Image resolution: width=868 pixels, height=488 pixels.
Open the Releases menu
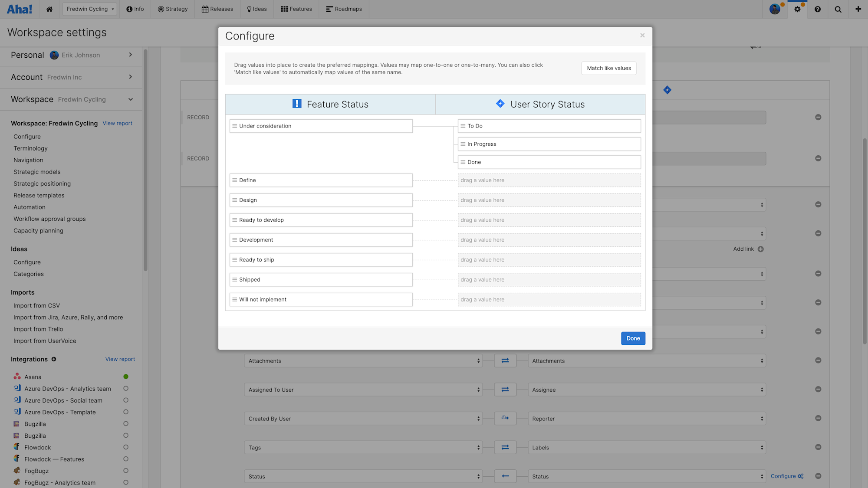pos(217,9)
